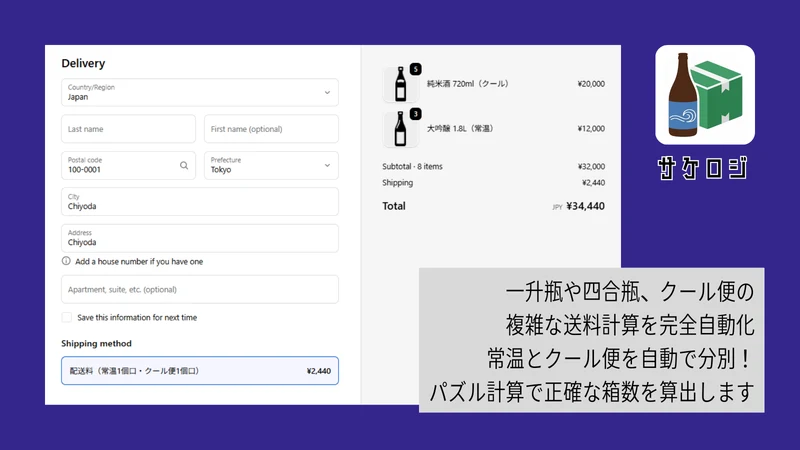
Task: Click the Last name input field
Action: [128, 129]
